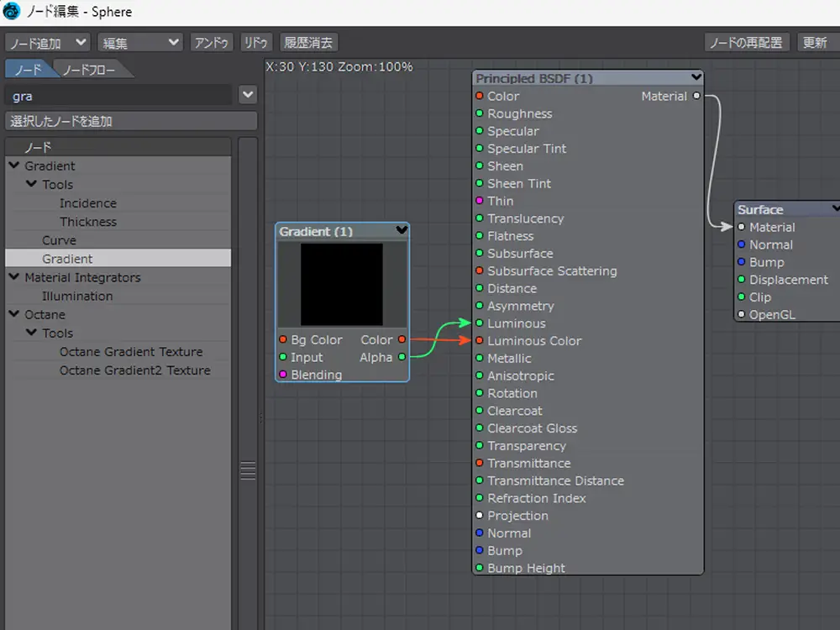840x630 pixels.
Task: Click the ノードの再配置 button
Action: point(746,42)
